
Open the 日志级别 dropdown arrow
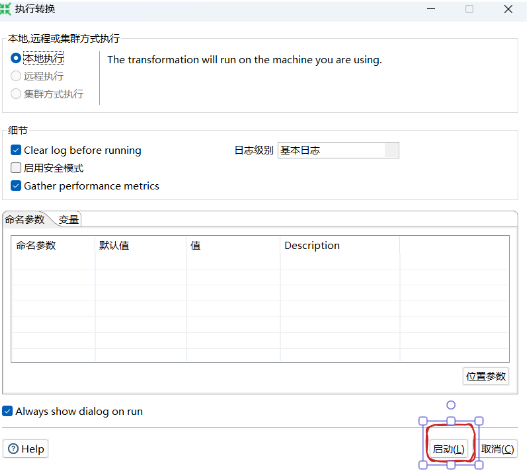[392, 150]
